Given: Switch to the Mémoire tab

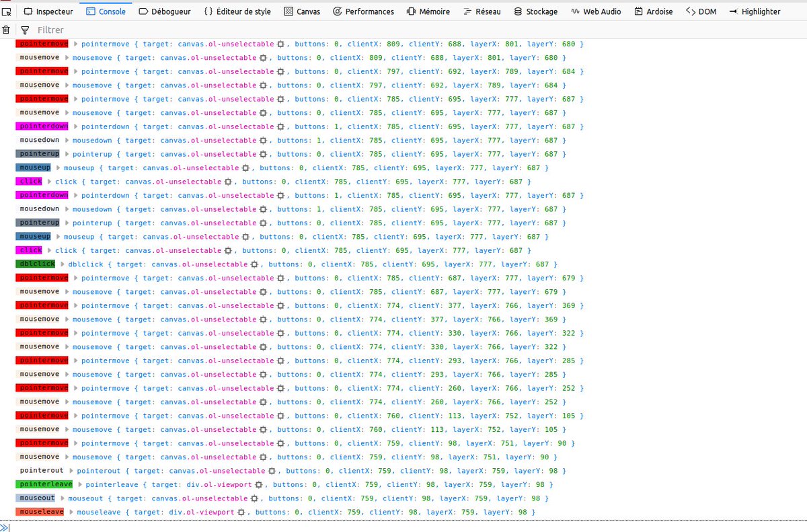Looking at the screenshot, I should tap(428, 11).
